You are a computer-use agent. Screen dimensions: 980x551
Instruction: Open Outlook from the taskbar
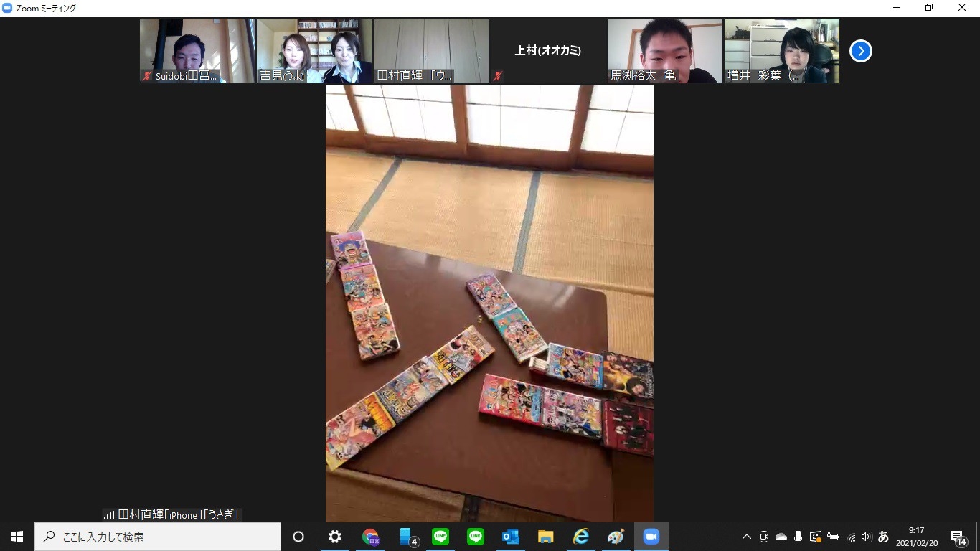511,537
